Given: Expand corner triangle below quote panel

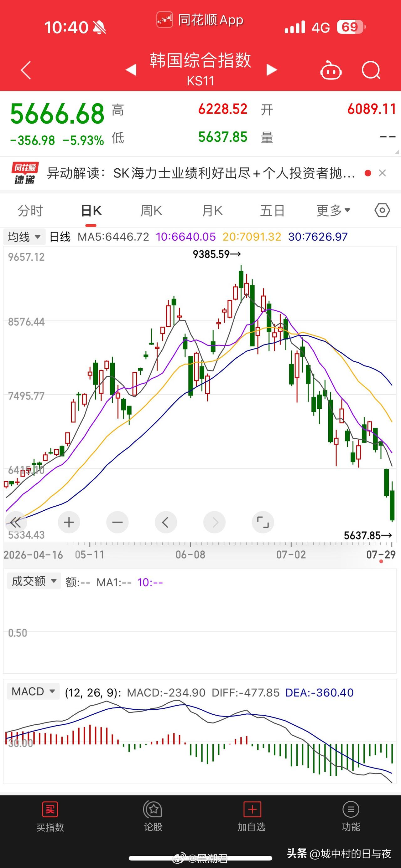Looking at the screenshot, I should pos(397,152).
